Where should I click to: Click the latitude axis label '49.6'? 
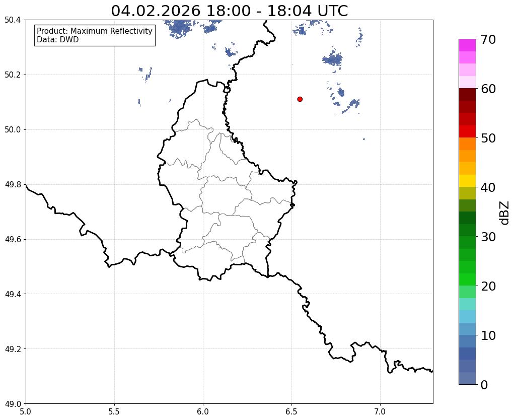(x=13, y=240)
